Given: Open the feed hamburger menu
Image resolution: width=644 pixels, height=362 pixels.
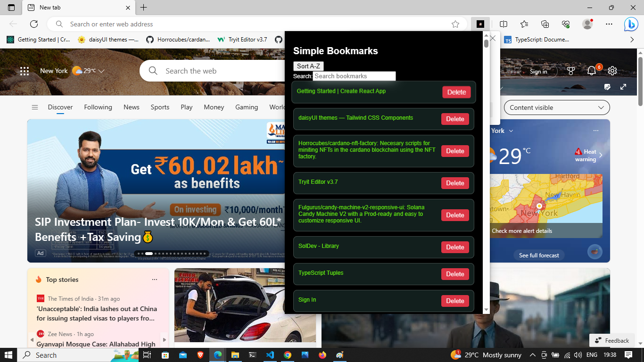Looking at the screenshot, I should (35, 107).
